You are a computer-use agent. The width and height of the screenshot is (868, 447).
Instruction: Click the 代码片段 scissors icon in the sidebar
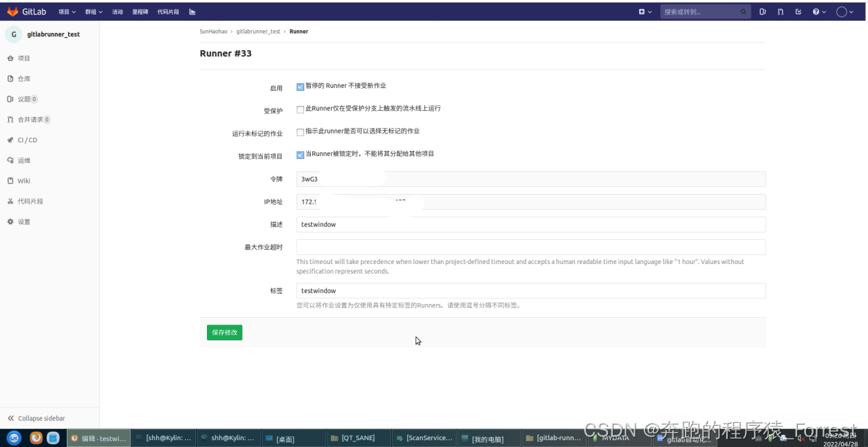(10, 201)
